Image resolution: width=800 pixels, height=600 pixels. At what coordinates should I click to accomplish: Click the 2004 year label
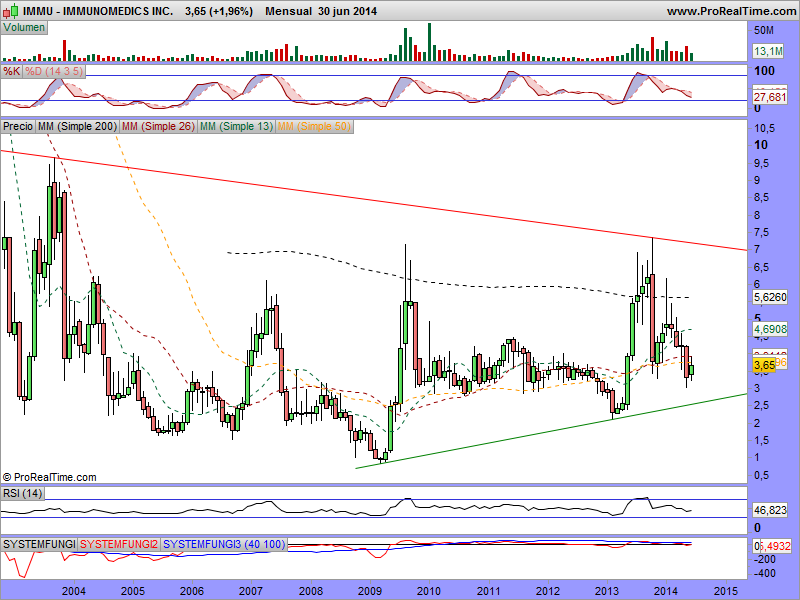73,591
